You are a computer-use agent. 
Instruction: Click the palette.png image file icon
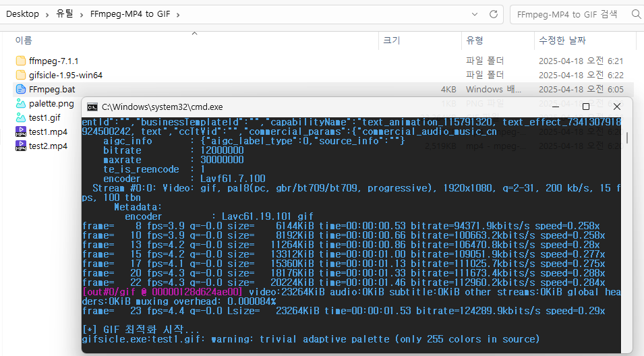point(21,103)
